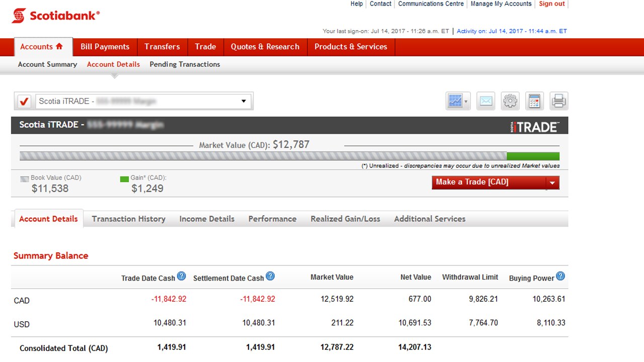Click Settlement Date Cash help icon
644x362 pixels.
(270, 276)
